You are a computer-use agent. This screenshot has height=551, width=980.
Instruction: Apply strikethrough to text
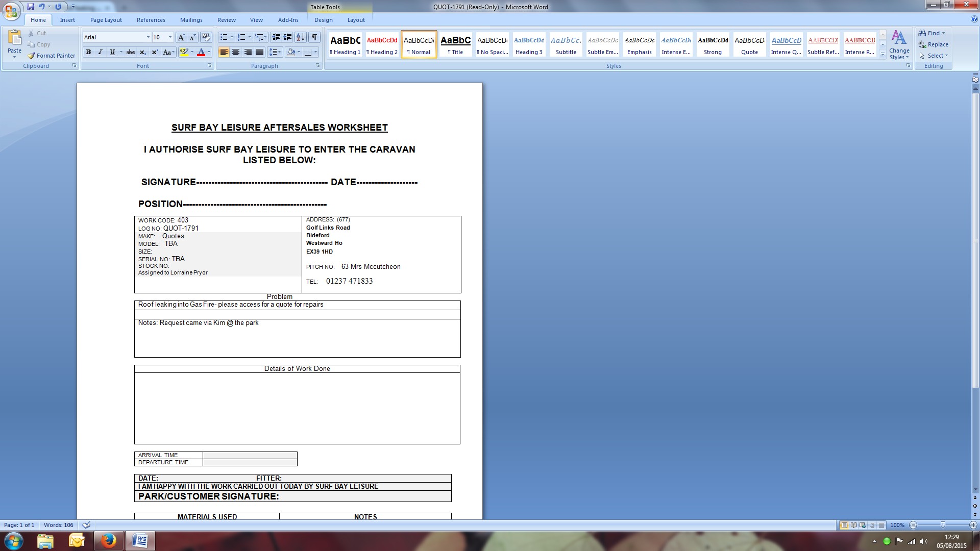coord(131,52)
